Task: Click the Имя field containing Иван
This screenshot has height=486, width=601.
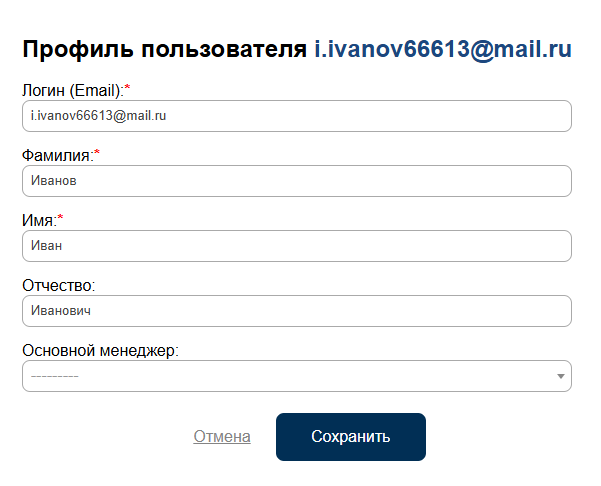Action: (x=296, y=246)
